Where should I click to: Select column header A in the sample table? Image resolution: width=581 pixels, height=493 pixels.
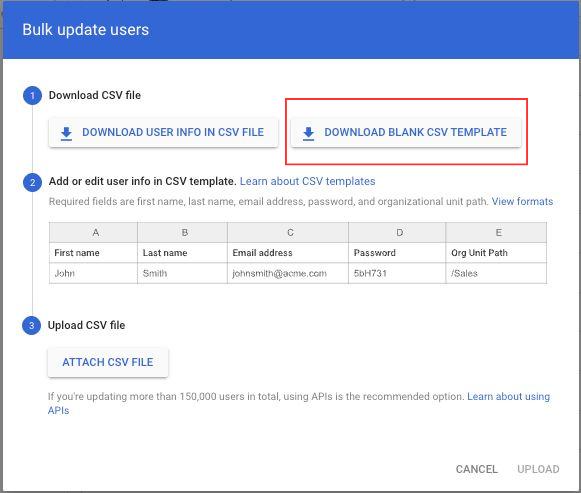93,233
